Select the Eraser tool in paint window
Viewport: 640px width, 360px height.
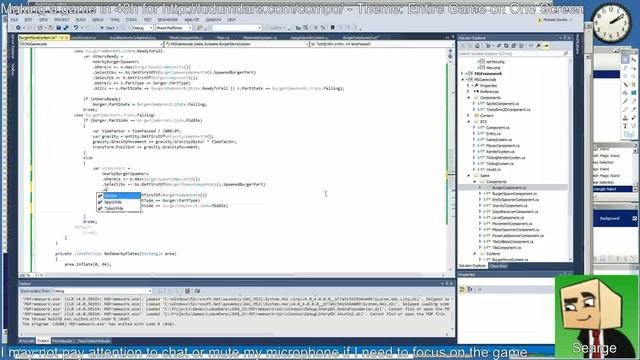(x=633, y=101)
